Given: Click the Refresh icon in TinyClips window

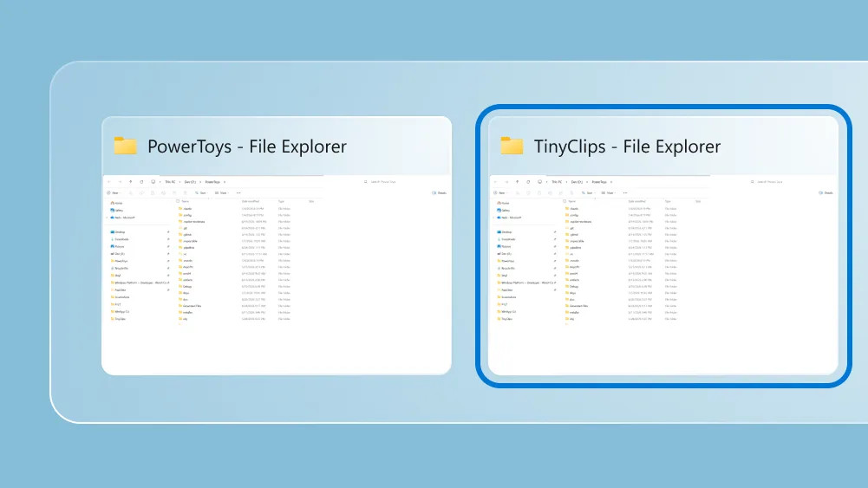Looking at the screenshot, I should pos(529,181).
